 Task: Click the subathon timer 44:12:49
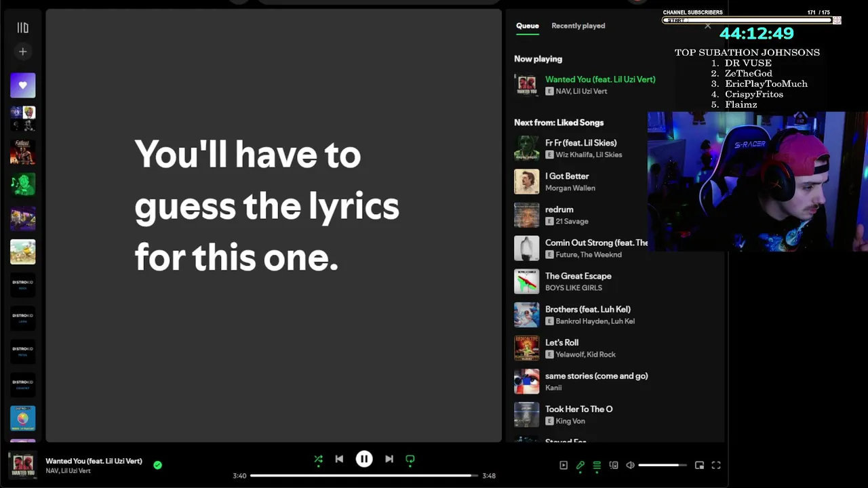(x=756, y=33)
